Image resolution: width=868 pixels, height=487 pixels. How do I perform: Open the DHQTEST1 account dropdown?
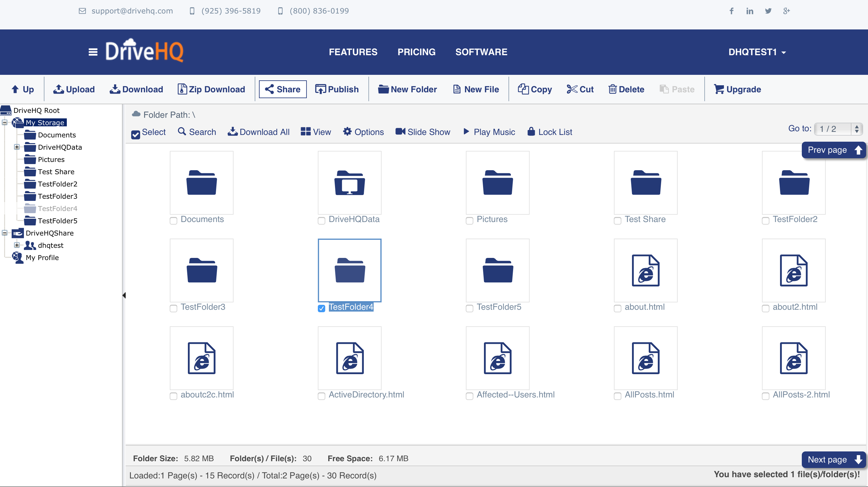[757, 52]
